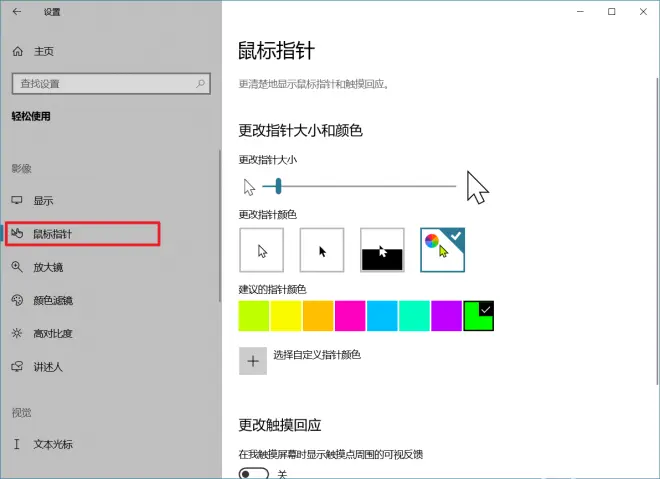Screen dimensions: 660x479
Task: Pick the yellow pointer color swatch
Action: coord(286,316)
